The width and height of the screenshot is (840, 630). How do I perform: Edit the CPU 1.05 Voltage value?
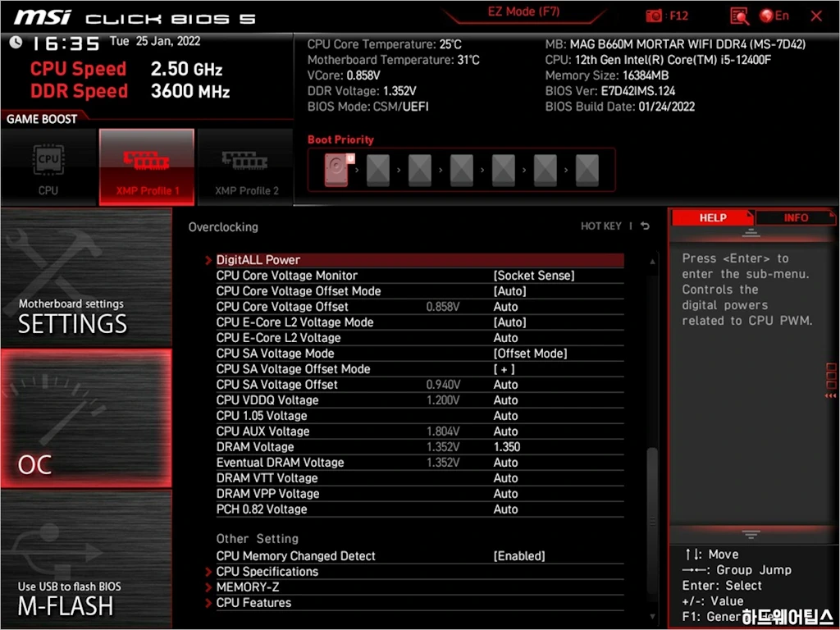(505, 416)
